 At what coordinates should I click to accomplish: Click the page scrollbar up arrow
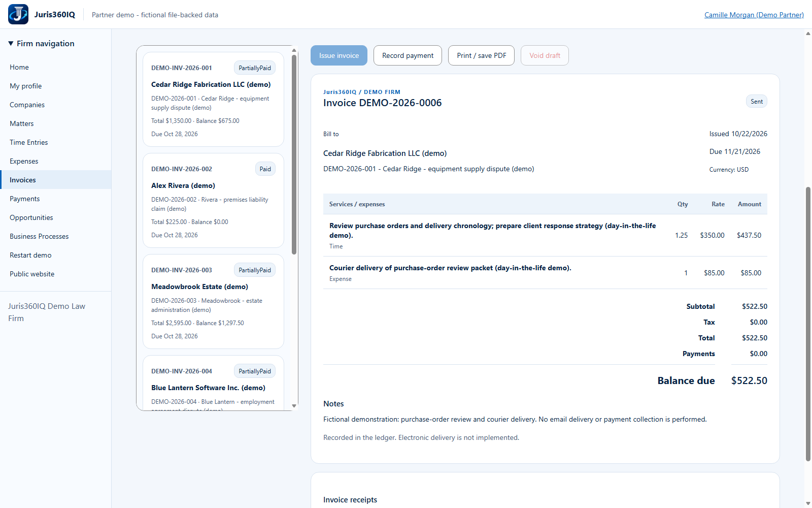click(x=808, y=34)
